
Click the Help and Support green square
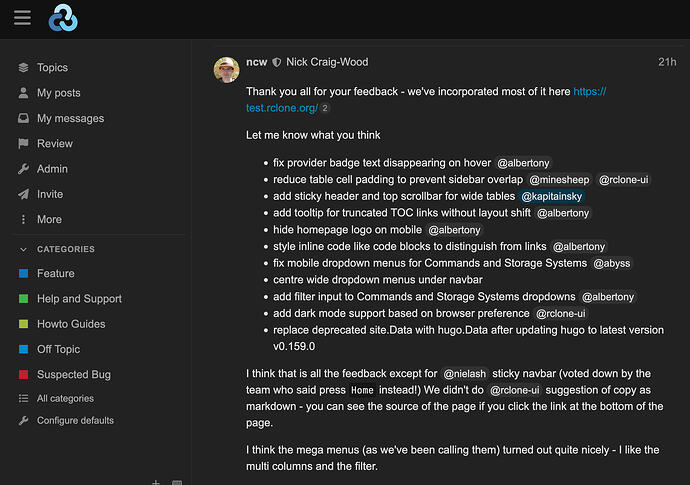23,299
